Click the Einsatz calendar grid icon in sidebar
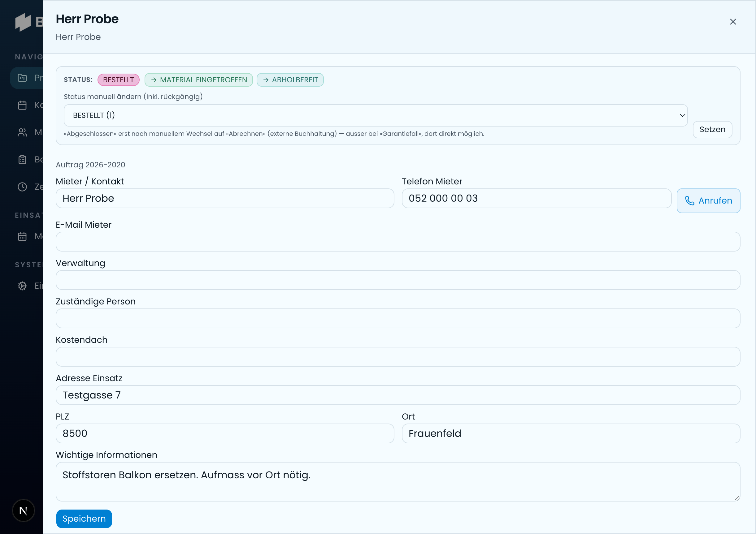The image size is (756, 534). coord(22,236)
